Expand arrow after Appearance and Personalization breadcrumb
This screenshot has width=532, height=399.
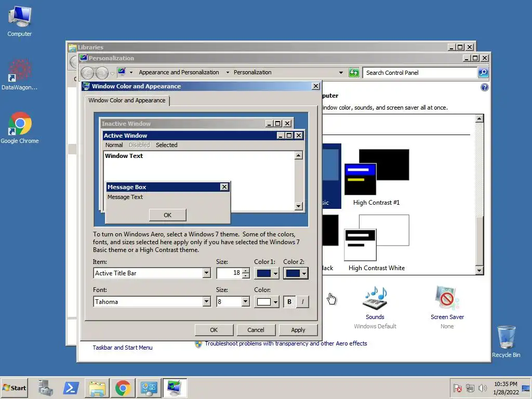click(x=228, y=72)
